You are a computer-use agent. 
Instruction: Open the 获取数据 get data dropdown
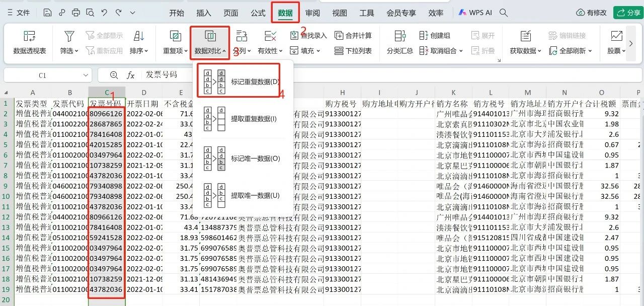point(526,51)
